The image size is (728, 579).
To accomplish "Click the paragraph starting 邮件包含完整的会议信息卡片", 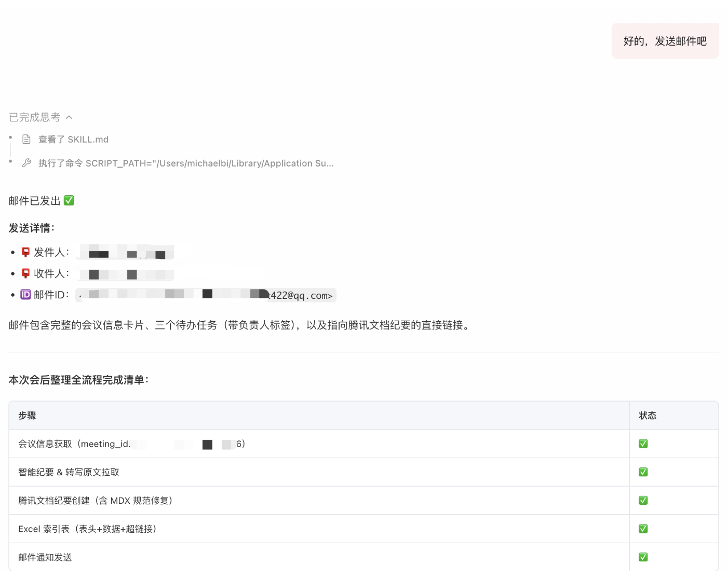I will [240, 325].
